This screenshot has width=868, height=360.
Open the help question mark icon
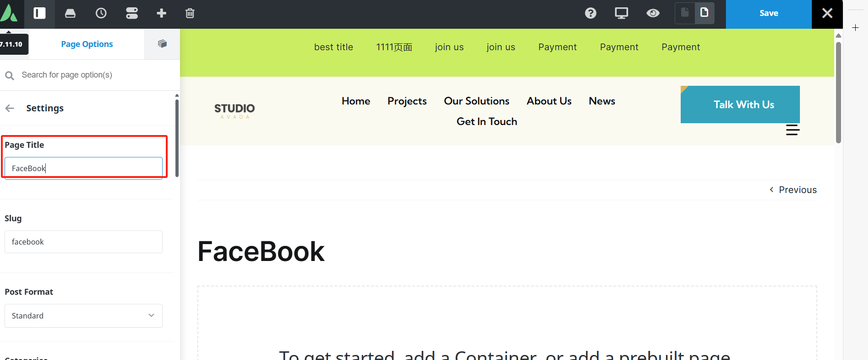click(591, 13)
